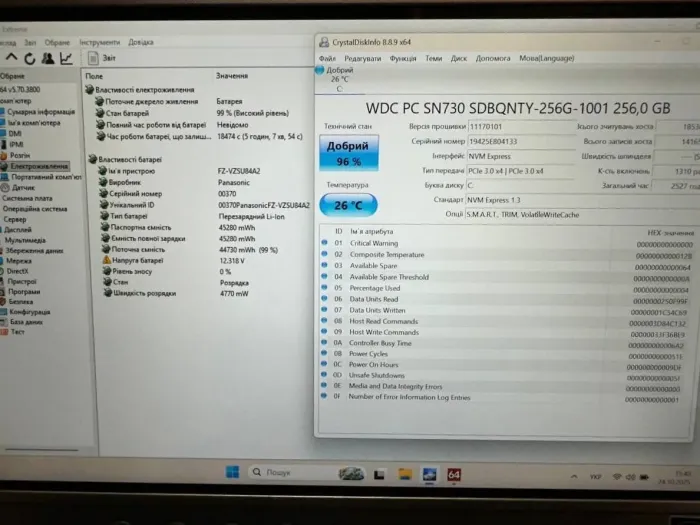Click the Composite Temperature attribute row

click(384, 254)
